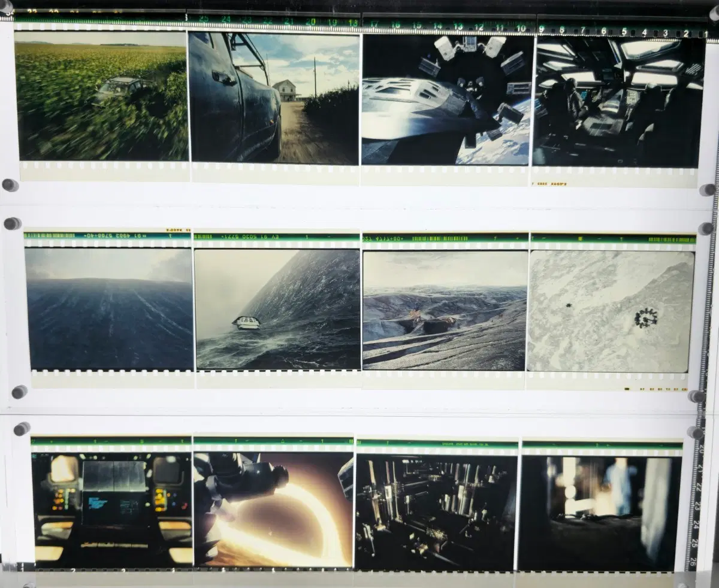Open the frame showing truck door and farmhouse
The image size is (719, 588).
(x=274, y=98)
